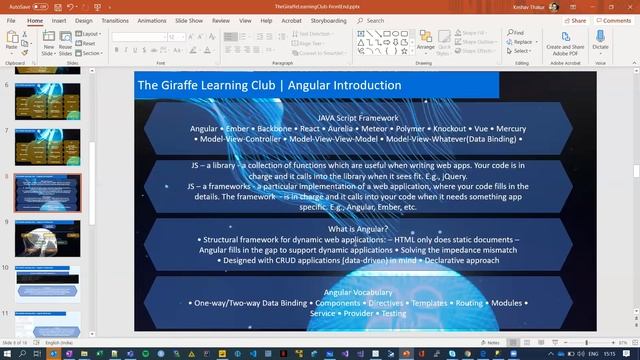Select slide 6 thumbnail
This screenshot has width=640, height=360.
[47, 102]
